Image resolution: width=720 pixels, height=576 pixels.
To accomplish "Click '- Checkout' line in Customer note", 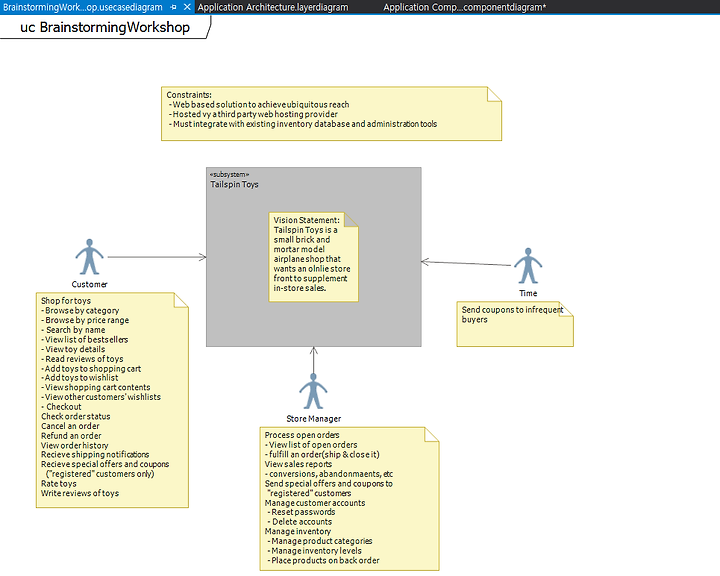I will [x=62, y=407].
